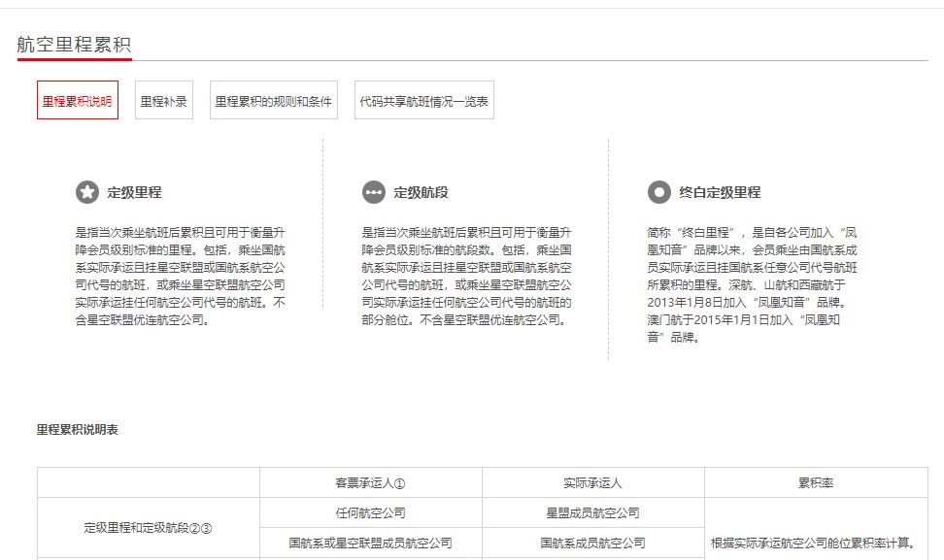The image size is (944, 560).
Task: Click the dot circle icon beside 终白定级里程
Action: point(659,191)
